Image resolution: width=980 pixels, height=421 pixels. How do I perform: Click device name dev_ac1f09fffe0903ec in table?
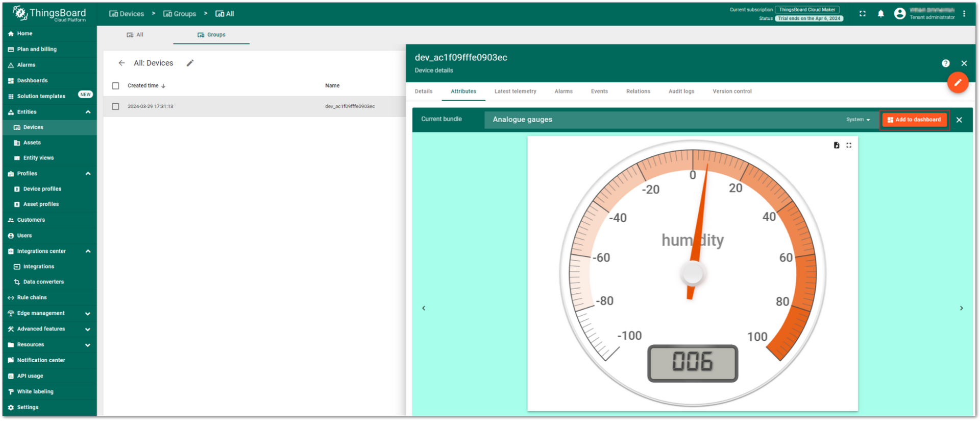pyautogui.click(x=350, y=106)
